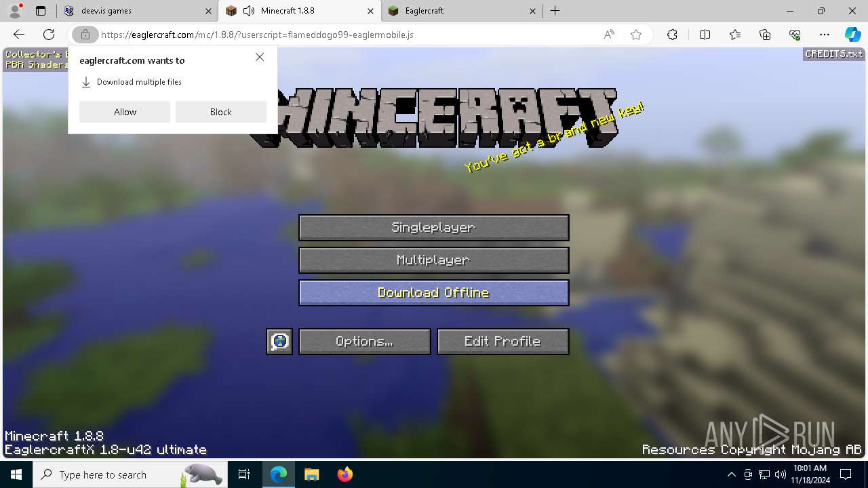Image resolution: width=868 pixels, height=488 pixels.
Task: Open Browser essentials
Action: pyautogui.click(x=795, y=35)
